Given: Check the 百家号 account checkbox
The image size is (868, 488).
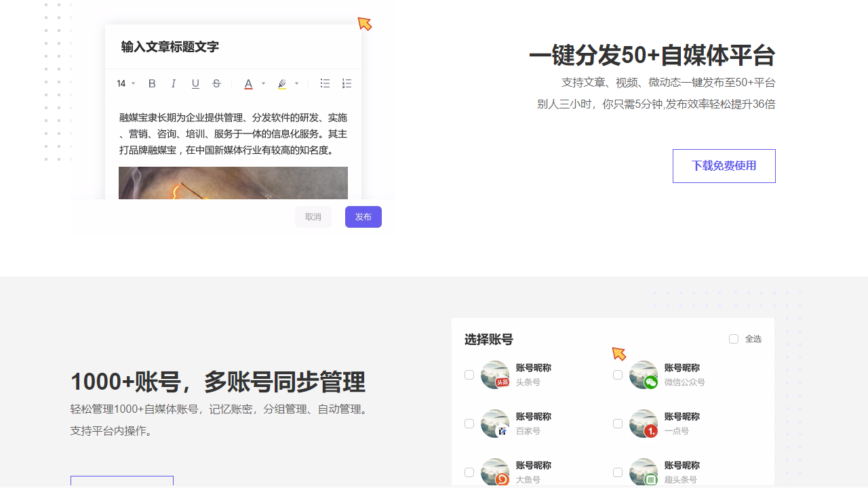Looking at the screenshot, I should (469, 424).
